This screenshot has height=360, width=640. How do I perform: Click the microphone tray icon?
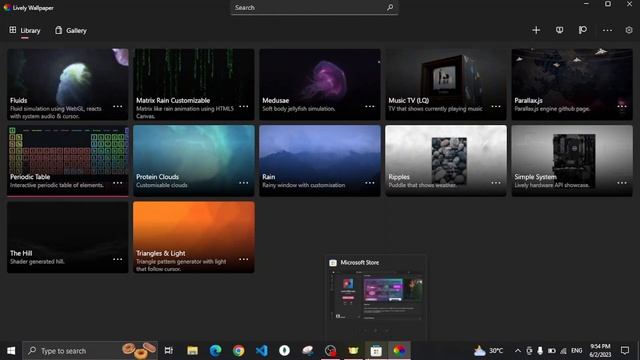pos(540,351)
